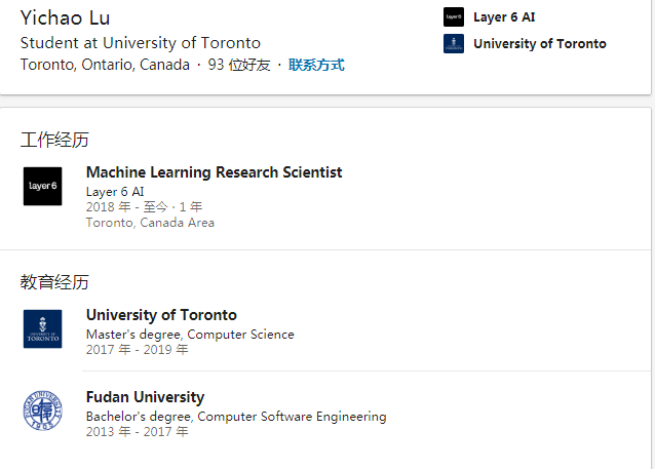Click University of Toronto crest in header

coord(453,44)
